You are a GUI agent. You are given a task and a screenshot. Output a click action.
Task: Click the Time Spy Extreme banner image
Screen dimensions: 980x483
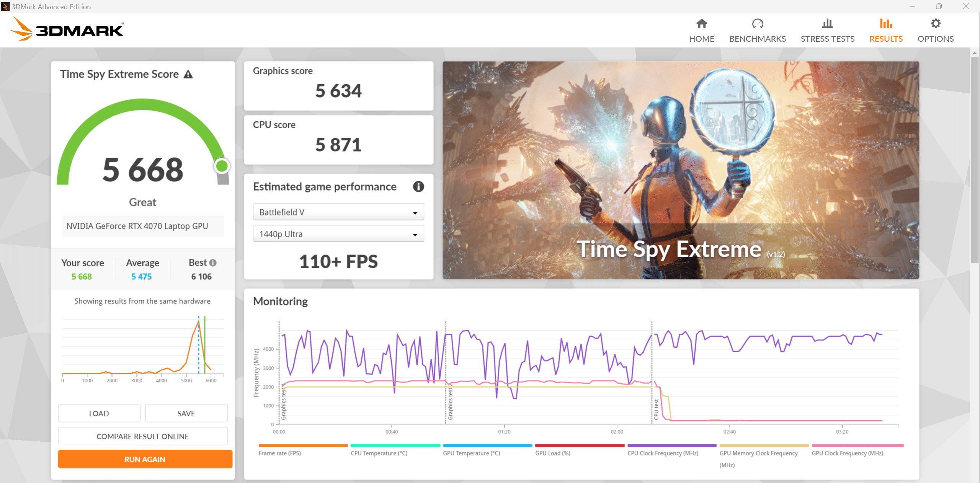680,170
